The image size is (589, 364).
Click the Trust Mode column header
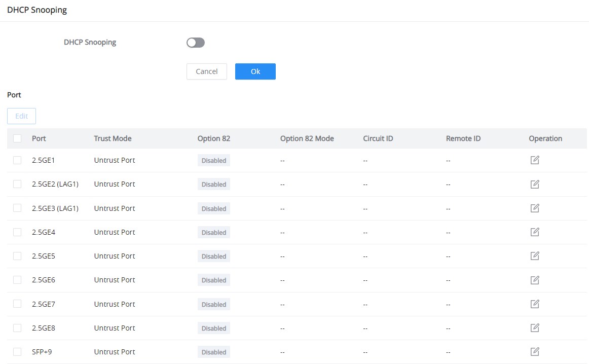pos(113,138)
